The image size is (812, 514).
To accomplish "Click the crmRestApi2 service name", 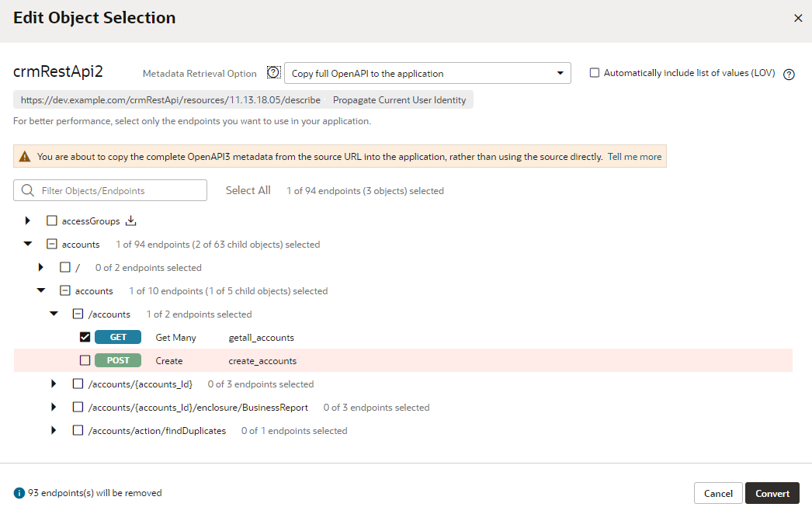I will click(58, 71).
